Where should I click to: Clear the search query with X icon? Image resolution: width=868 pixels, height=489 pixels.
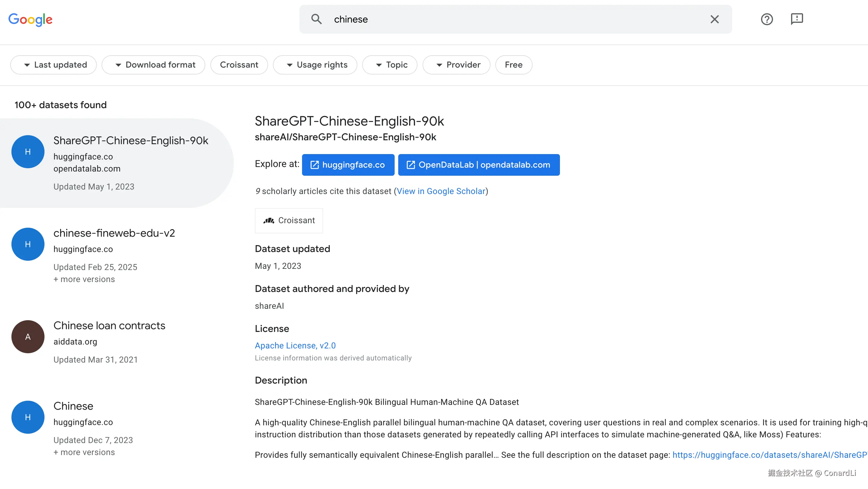(714, 19)
